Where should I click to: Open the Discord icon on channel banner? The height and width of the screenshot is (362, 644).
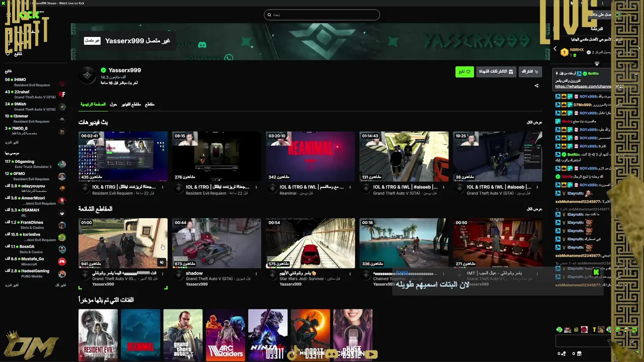click(202, 45)
